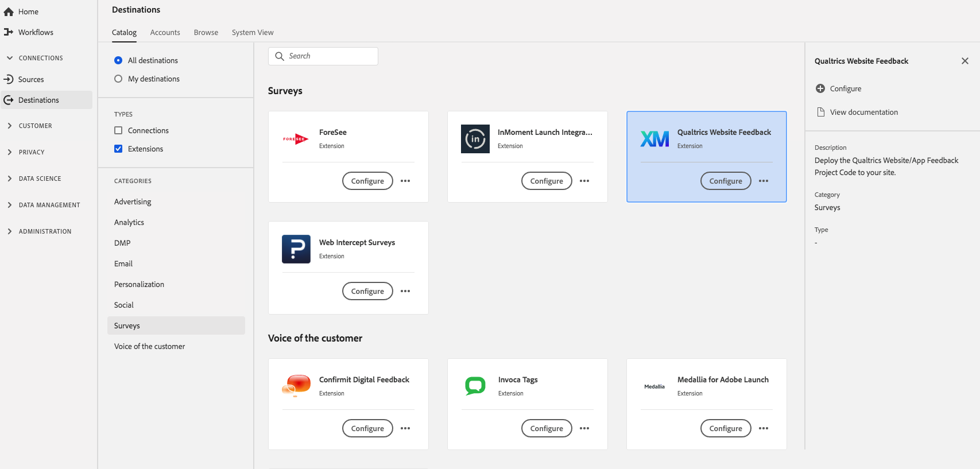Click the Workflows icon in sidebar
The width and height of the screenshot is (980, 469).
pyautogui.click(x=9, y=32)
